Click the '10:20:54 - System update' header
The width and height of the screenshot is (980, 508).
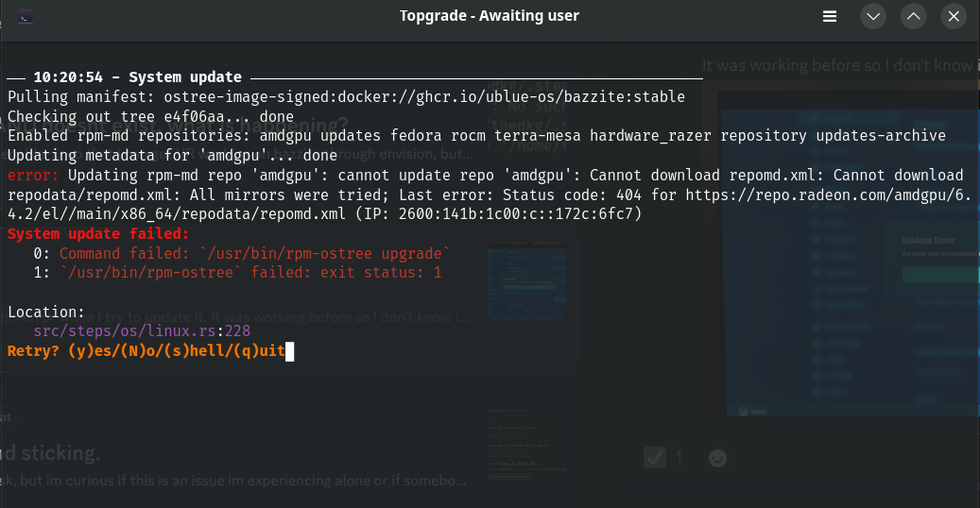point(137,77)
